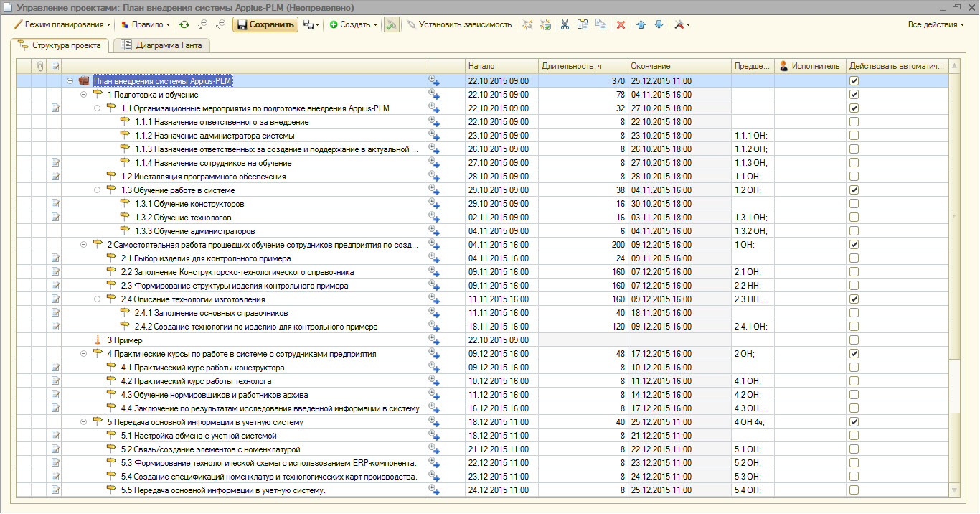Click note icon on row 2.1 Выбор изделия
The width and height of the screenshot is (980, 514).
(55, 258)
